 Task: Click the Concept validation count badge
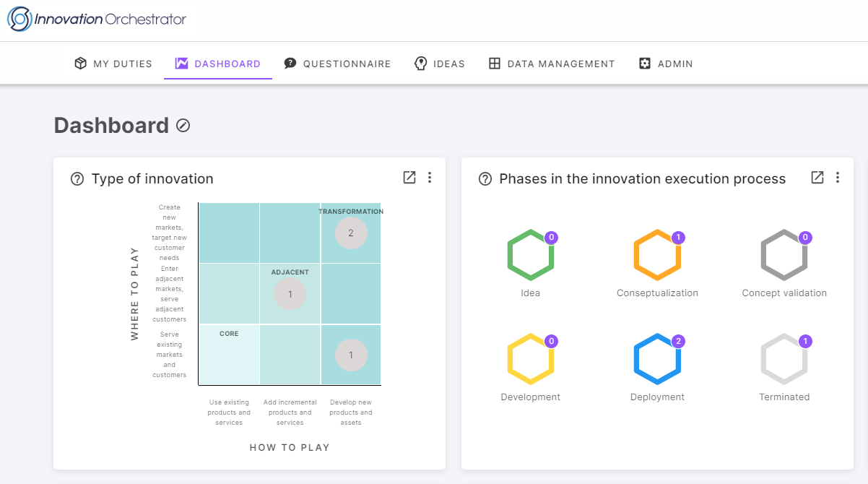click(x=806, y=237)
